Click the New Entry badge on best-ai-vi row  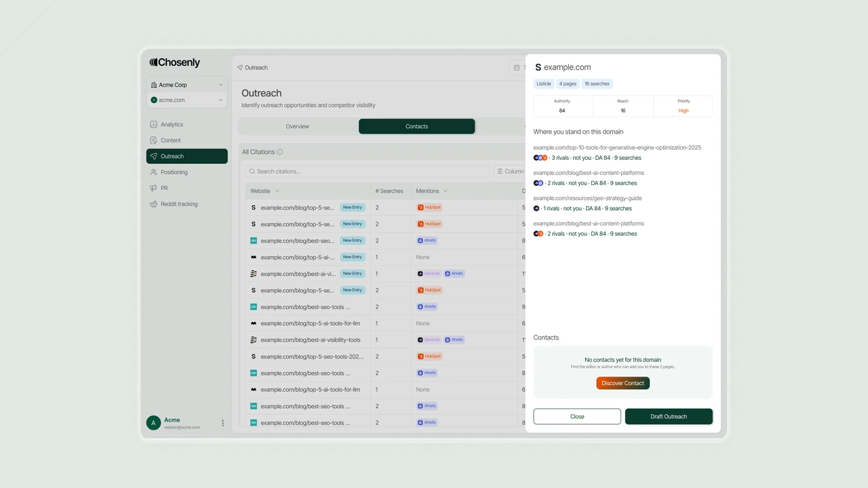point(353,274)
